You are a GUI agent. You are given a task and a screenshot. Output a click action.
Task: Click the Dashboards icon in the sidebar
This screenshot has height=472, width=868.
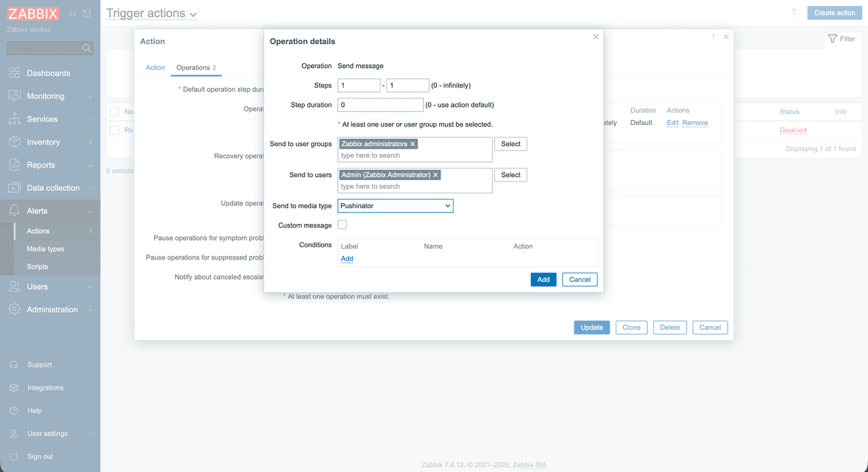(x=14, y=73)
